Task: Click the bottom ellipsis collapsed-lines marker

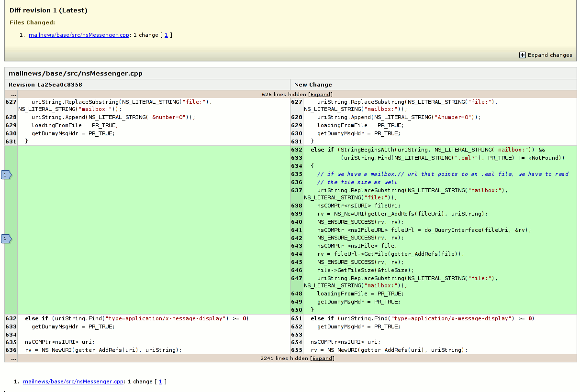Action: 13,358
